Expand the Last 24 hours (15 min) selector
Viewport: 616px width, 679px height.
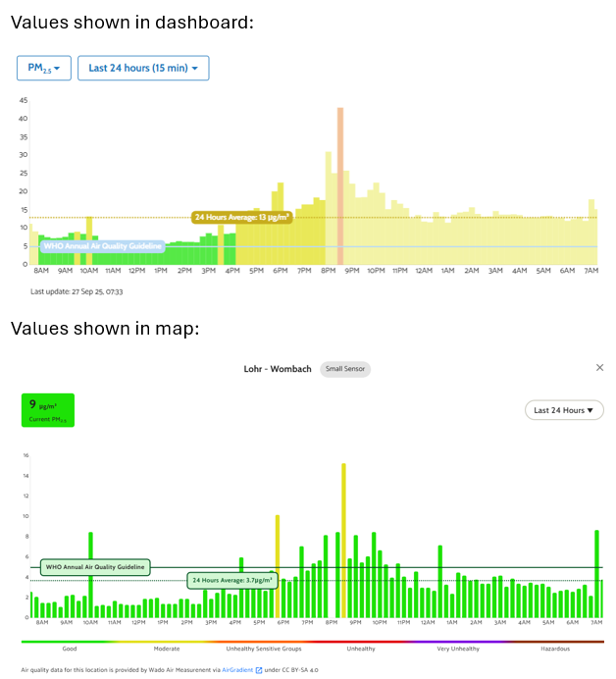coord(143,68)
